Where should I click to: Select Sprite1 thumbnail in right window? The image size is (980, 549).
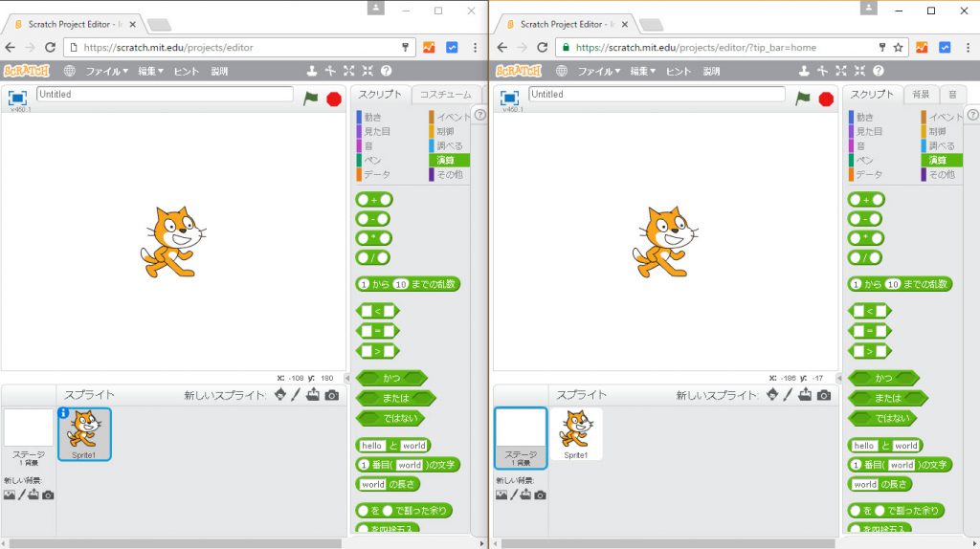point(576,434)
